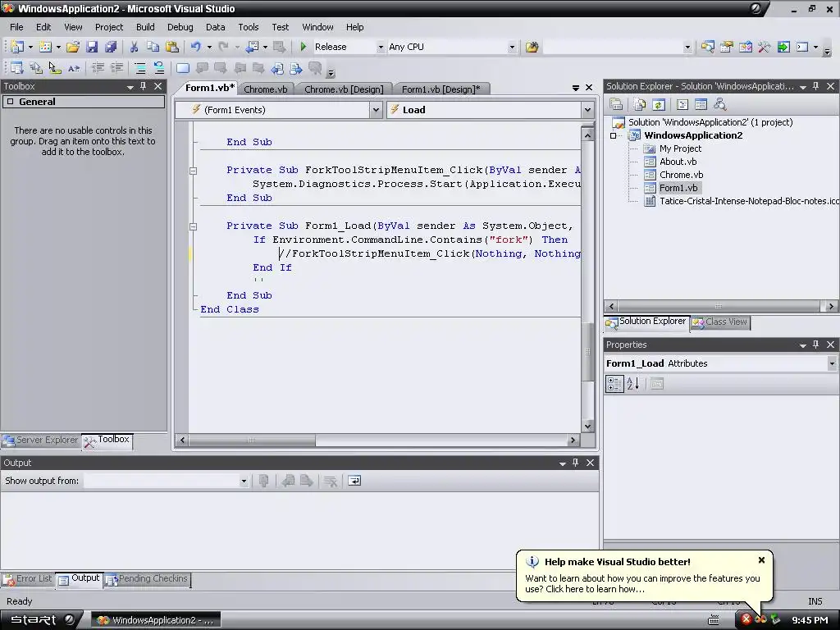The width and height of the screenshot is (840, 630).
Task: Cut the selection using the scissors icon
Action: point(134,47)
